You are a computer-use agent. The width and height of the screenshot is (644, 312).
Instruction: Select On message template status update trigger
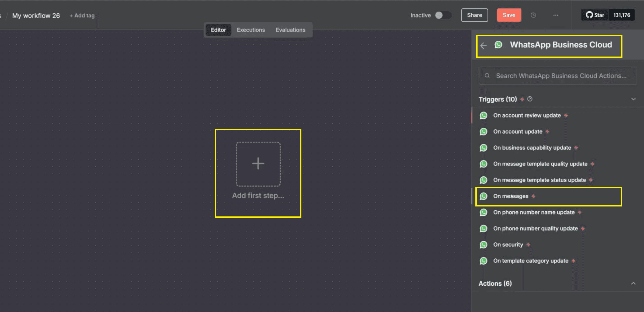558,180
